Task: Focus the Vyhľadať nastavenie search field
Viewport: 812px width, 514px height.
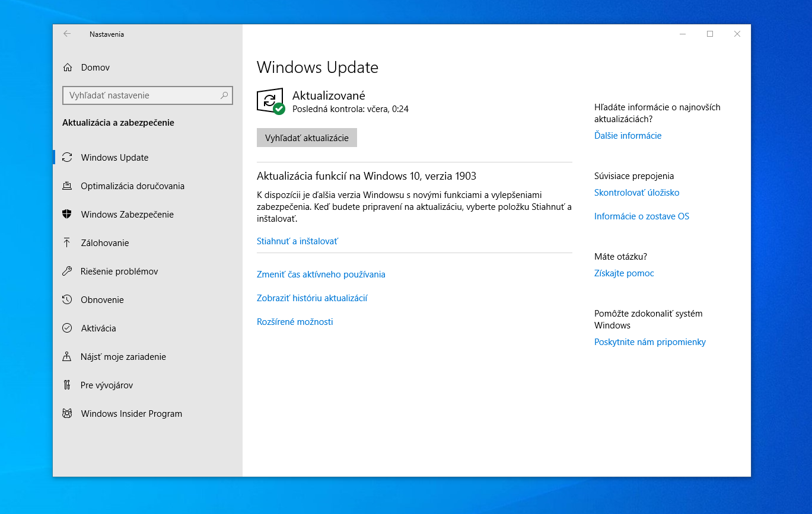Action: point(148,95)
